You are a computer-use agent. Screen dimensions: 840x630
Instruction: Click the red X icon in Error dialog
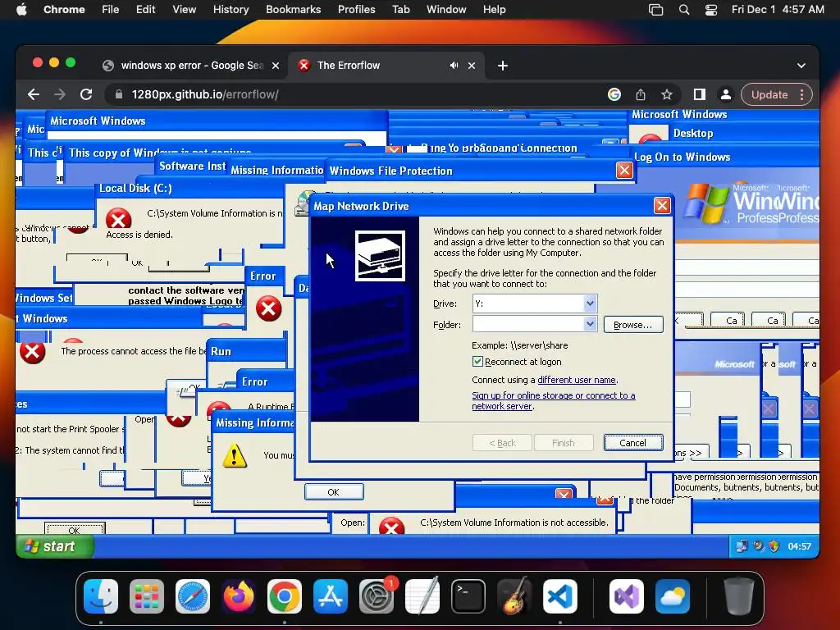tap(268, 308)
